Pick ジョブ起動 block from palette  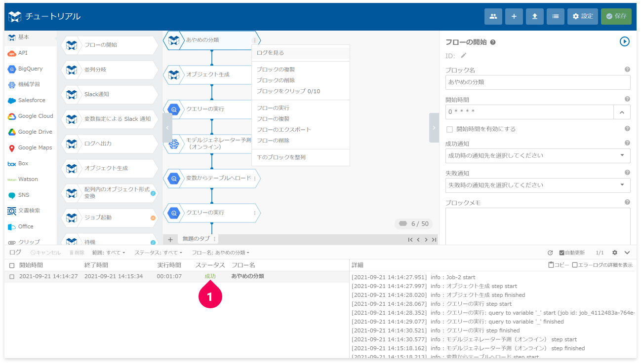110,218
